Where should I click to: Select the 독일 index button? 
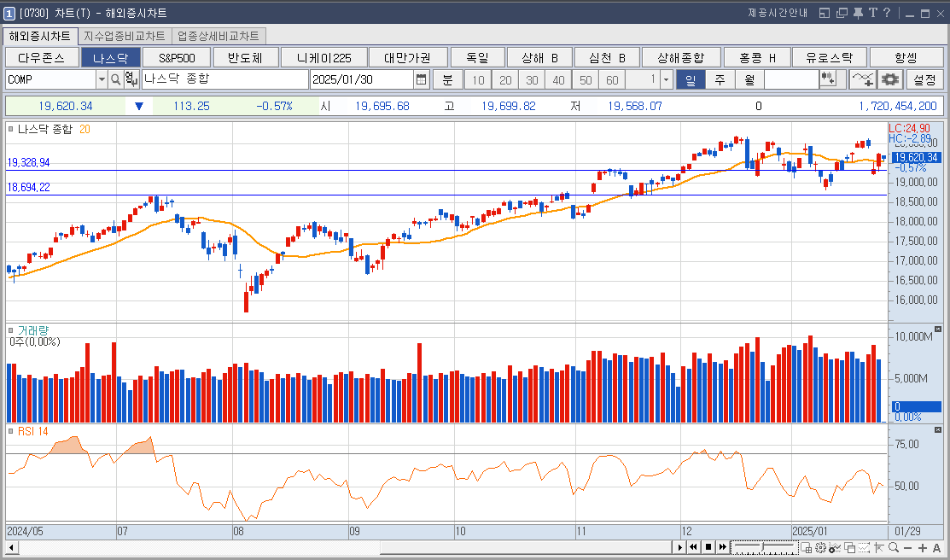point(477,57)
